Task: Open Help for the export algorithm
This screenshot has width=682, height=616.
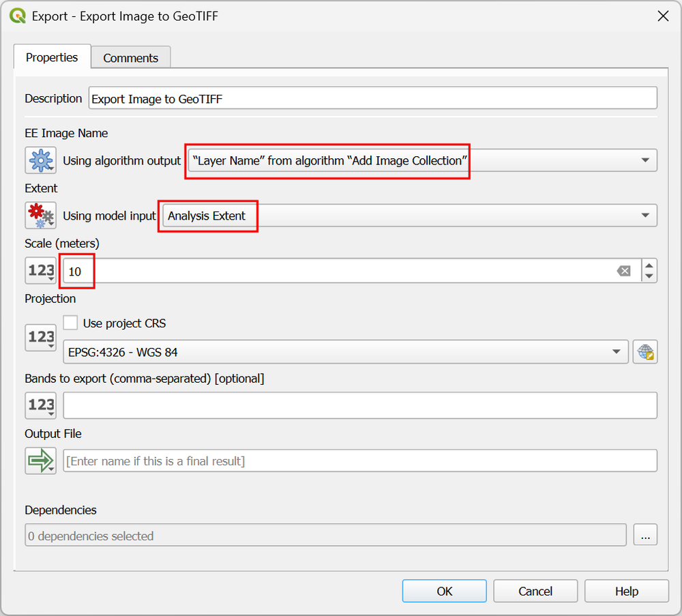Action: (627, 591)
